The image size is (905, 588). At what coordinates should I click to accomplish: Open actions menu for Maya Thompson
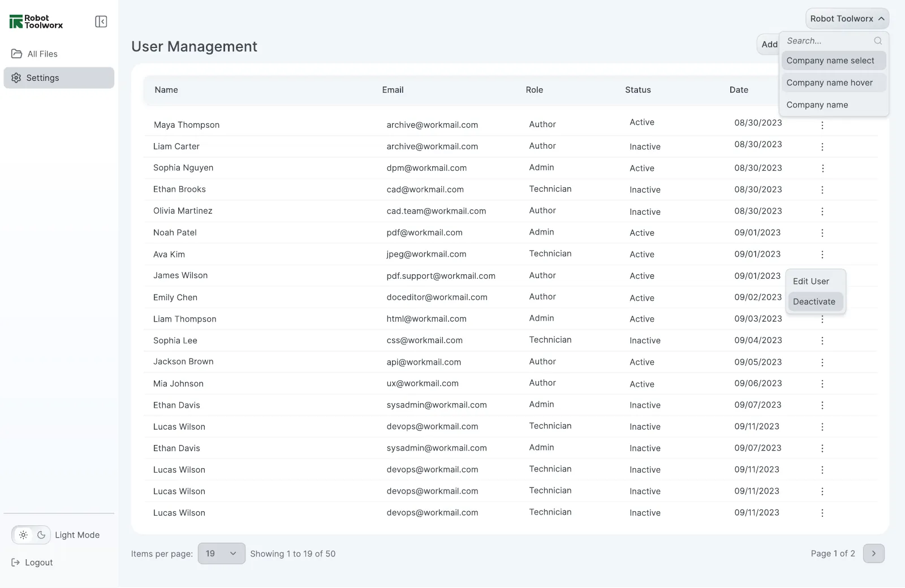click(822, 125)
